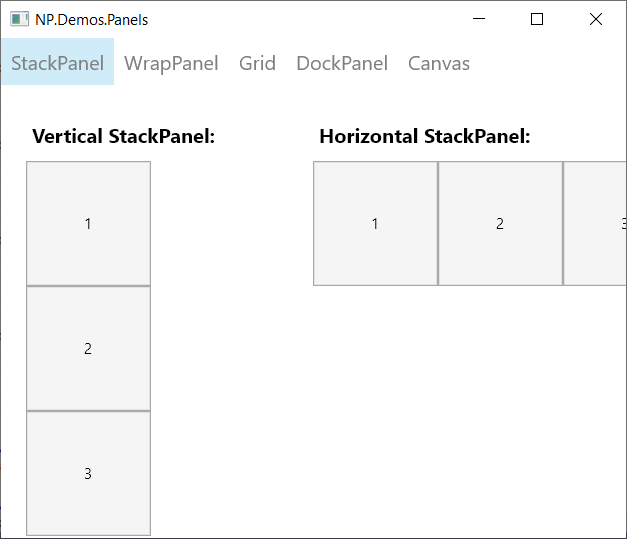Screen dimensions: 627x539
Task: Click the Horizontal StackPanel heading
Action: pos(425,136)
